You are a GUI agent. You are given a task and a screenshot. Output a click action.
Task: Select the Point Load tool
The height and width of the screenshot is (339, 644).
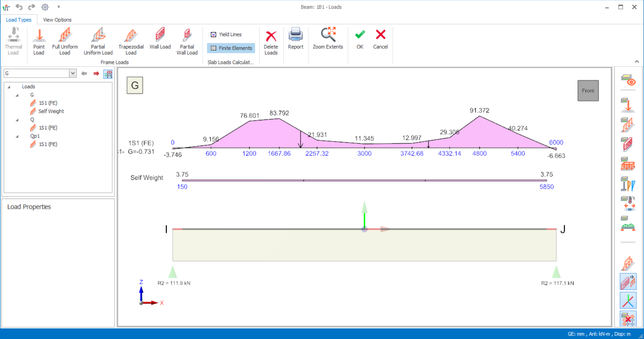pyautogui.click(x=39, y=41)
